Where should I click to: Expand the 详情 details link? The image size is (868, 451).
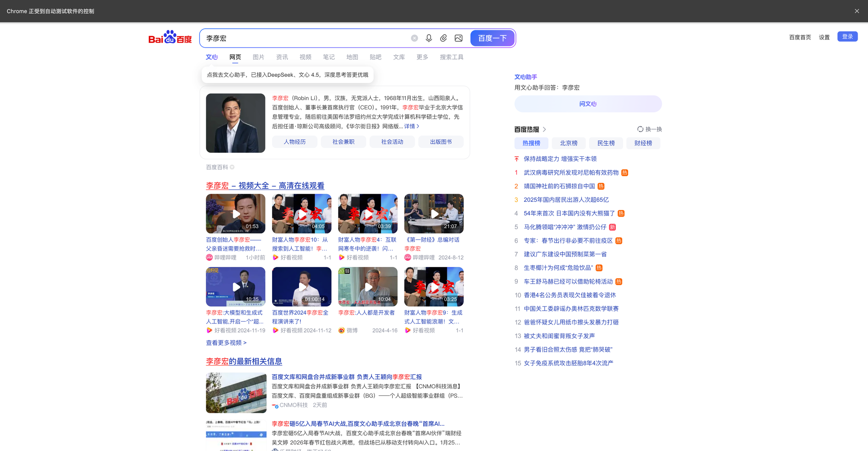pyautogui.click(x=411, y=126)
